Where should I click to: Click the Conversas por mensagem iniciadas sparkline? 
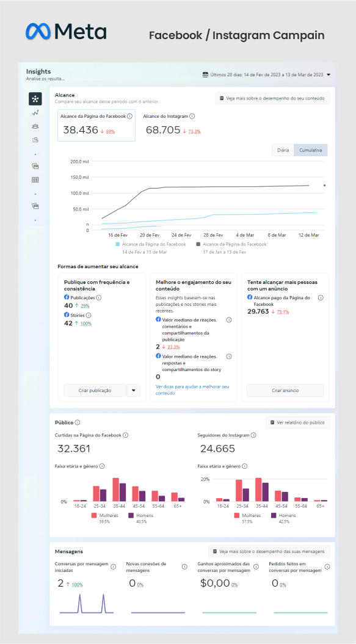(86, 603)
